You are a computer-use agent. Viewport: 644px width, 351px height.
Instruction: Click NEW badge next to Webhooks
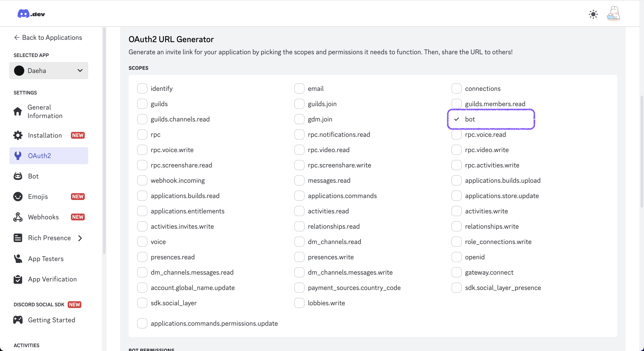(x=78, y=217)
